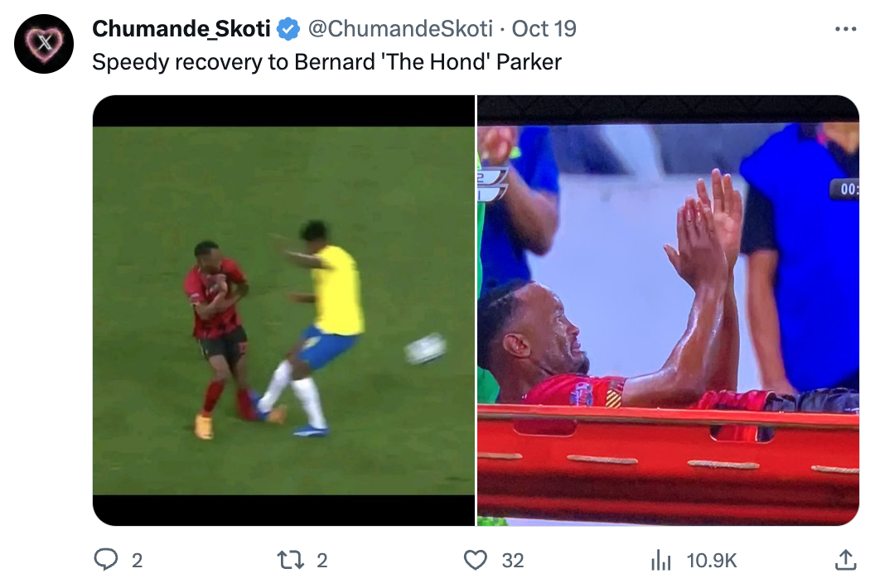Open the Chumande_Skoti display name link
870x588 pixels.
[181, 29]
